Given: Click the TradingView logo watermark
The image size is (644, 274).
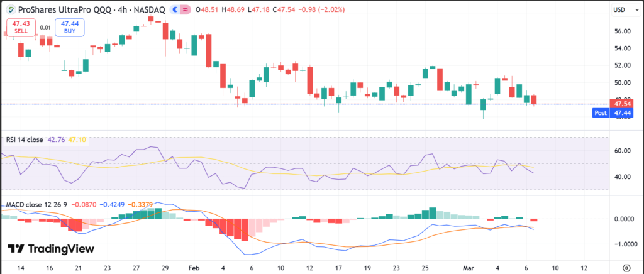Looking at the screenshot, I should click(x=51, y=249).
